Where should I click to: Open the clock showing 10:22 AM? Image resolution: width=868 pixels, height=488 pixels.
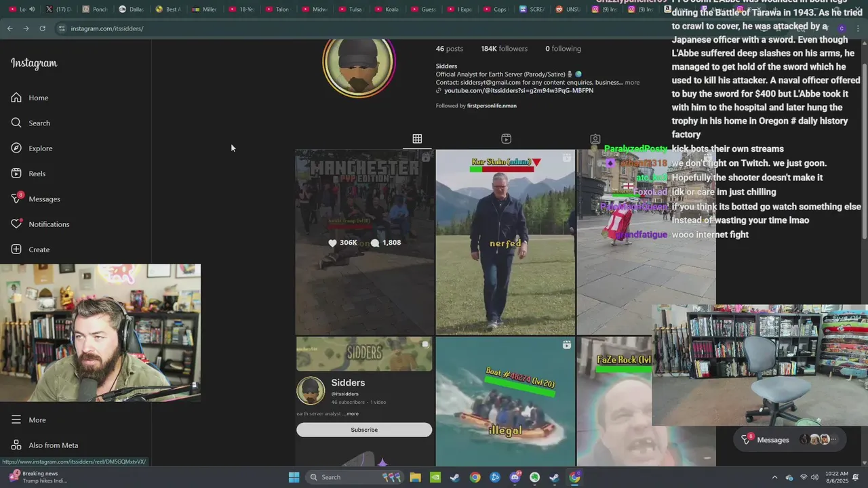(x=837, y=477)
